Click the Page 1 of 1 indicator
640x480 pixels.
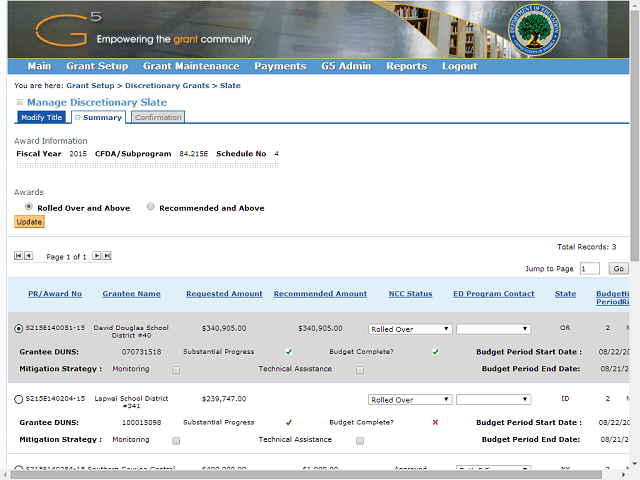[x=66, y=257]
